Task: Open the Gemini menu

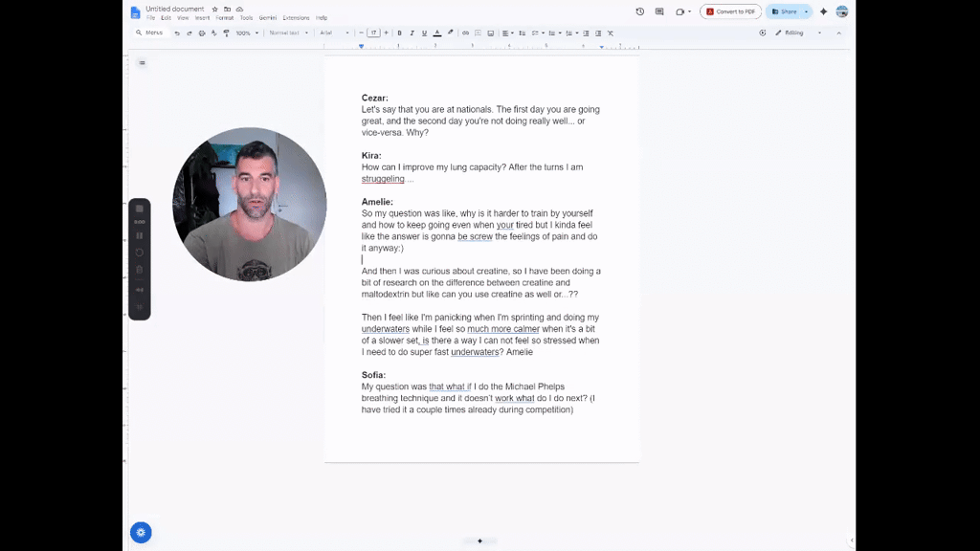Action: [x=268, y=18]
